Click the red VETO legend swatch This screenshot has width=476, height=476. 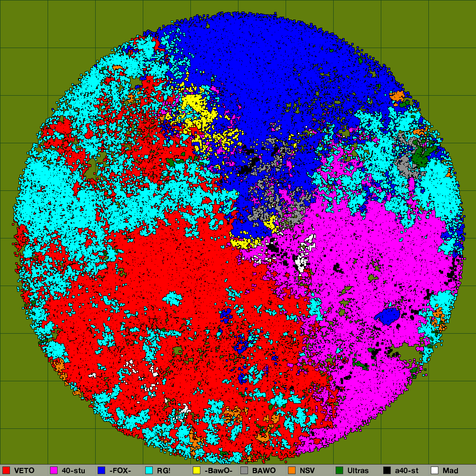coord(6,470)
